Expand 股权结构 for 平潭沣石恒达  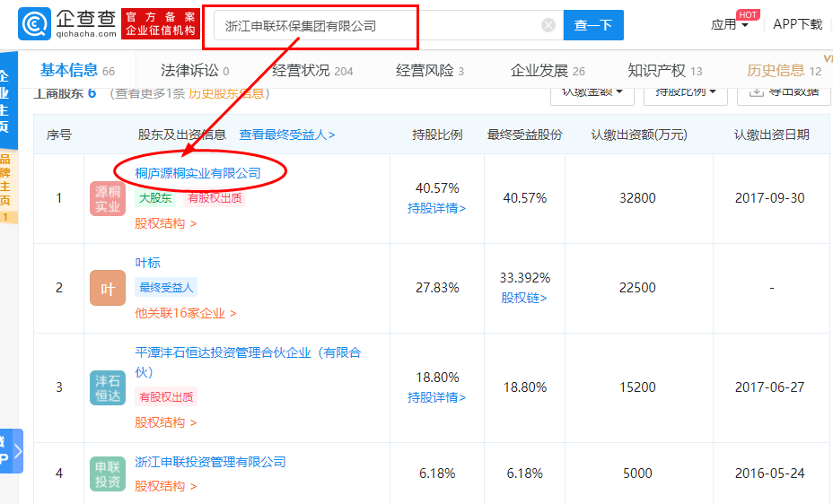pos(166,422)
